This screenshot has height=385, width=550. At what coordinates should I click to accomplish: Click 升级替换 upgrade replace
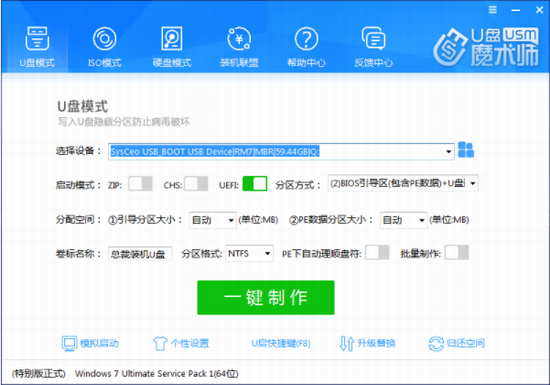[368, 343]
